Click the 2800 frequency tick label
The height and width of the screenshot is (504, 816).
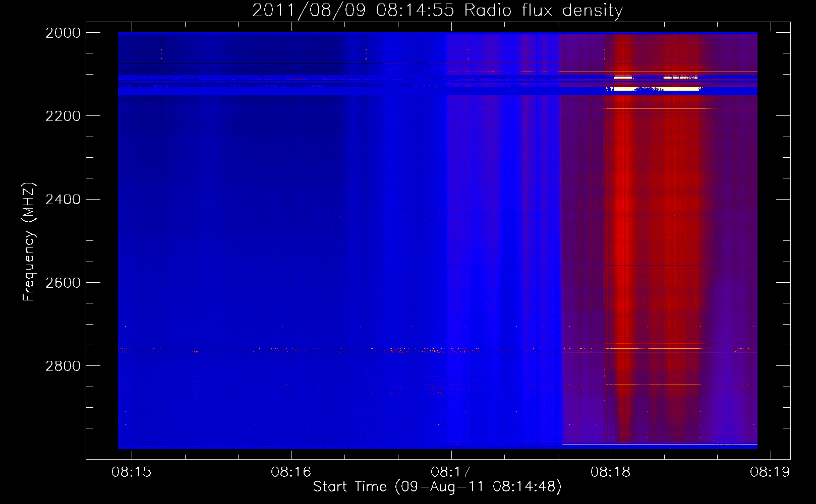coord(63,366)
